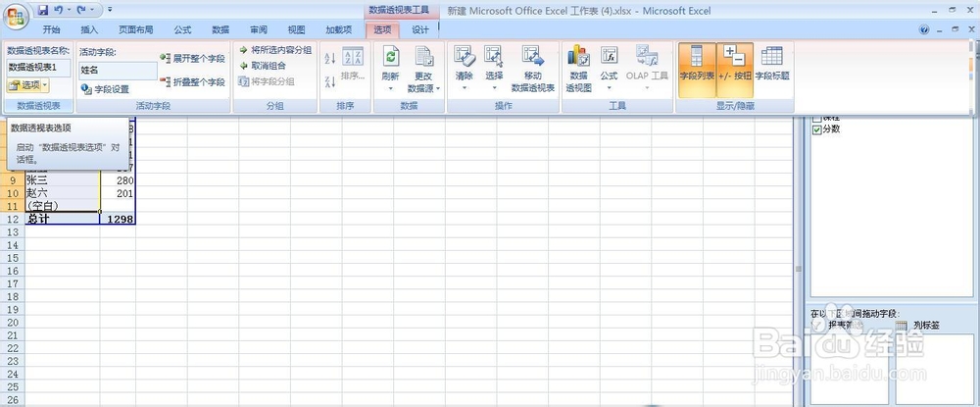Switch to the 开始 ribbon tab
The image size is (980, 407).
pos(51,30)
